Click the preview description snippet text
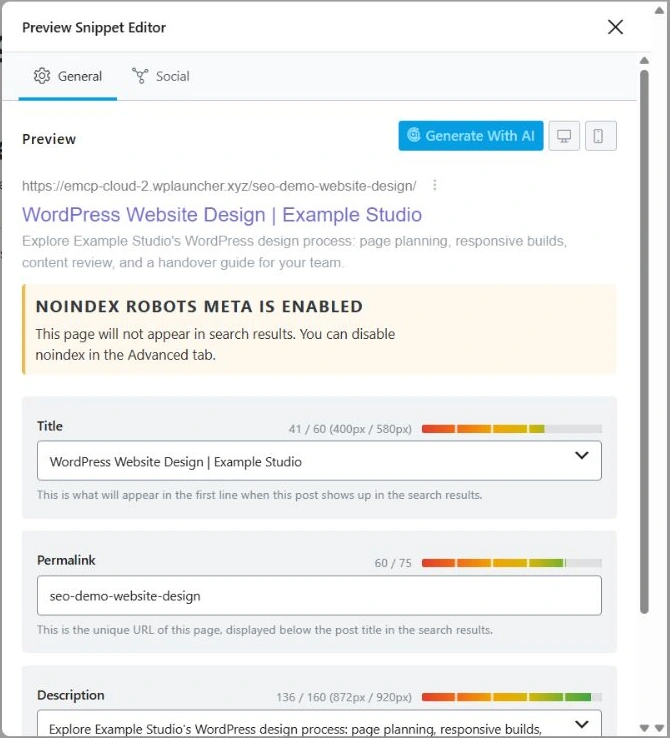Image resolution: width=670 pixels, height=738 pixels. coord(294,252)
